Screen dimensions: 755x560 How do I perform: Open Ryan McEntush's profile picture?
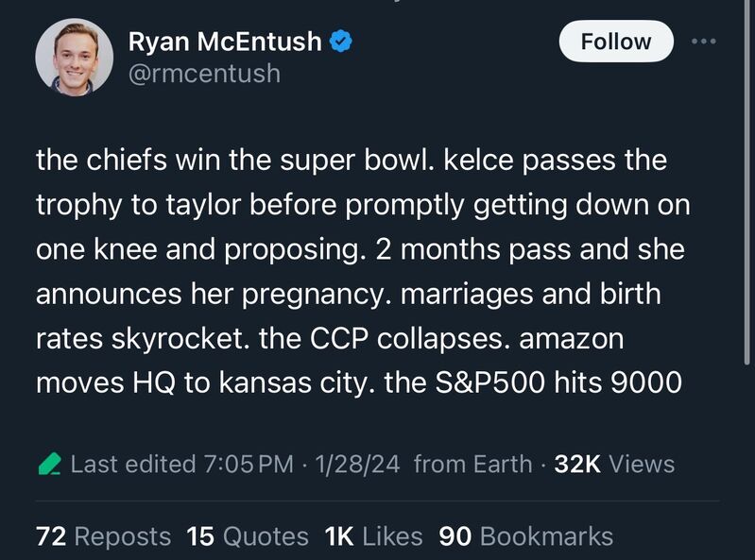point(74,58)
